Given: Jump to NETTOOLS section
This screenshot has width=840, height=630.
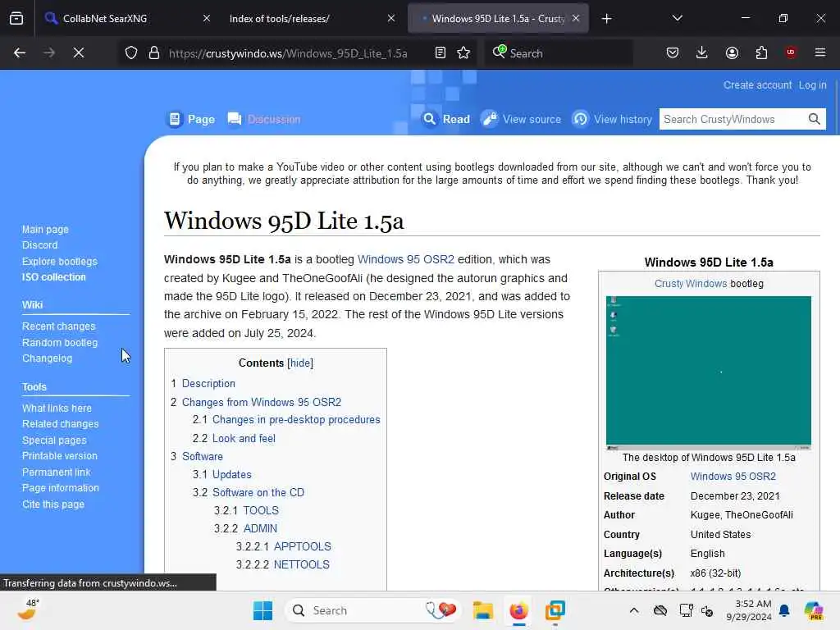Looking at the screenshot, I should point(302,564).
